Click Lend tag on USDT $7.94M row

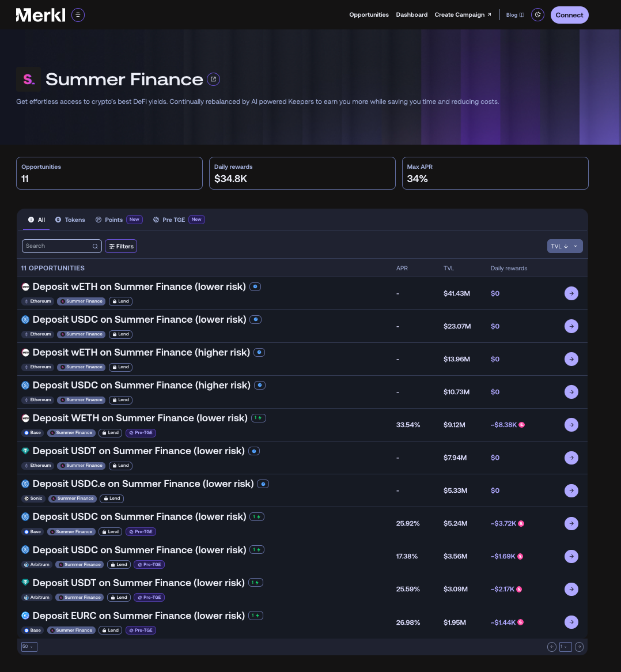[120, 466]
